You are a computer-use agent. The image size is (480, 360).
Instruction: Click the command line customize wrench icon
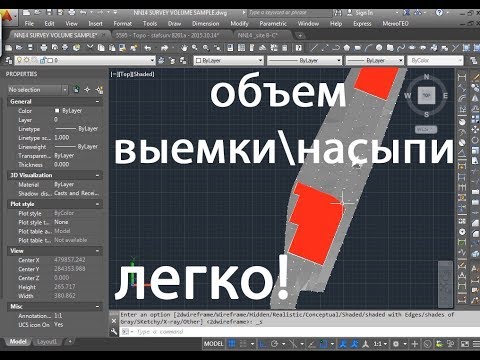(114, 332)
